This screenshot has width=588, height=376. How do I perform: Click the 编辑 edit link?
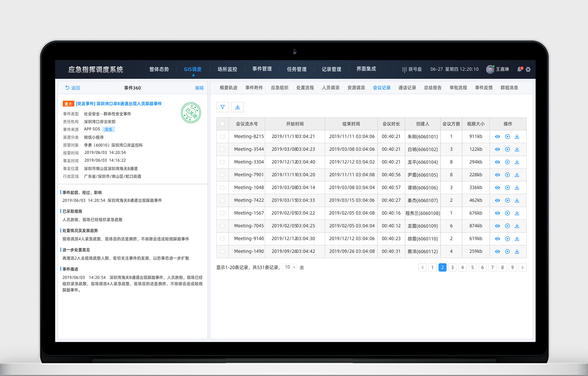click(x=199, y=88)
